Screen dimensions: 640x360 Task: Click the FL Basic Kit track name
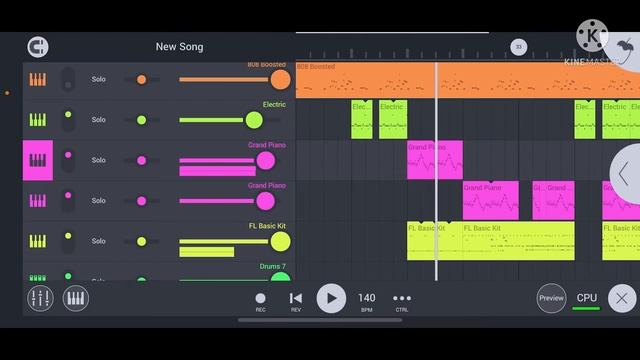coord(267,226)
